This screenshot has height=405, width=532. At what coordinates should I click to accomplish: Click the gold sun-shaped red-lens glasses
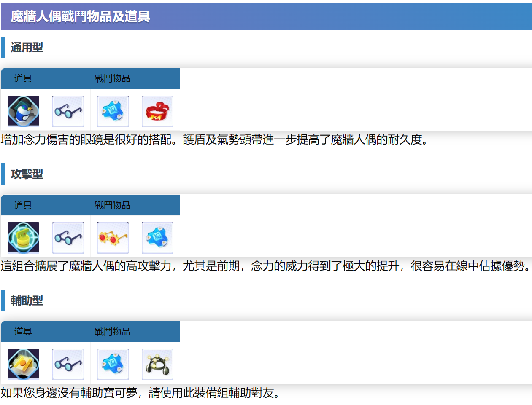(x=113, y=238)
